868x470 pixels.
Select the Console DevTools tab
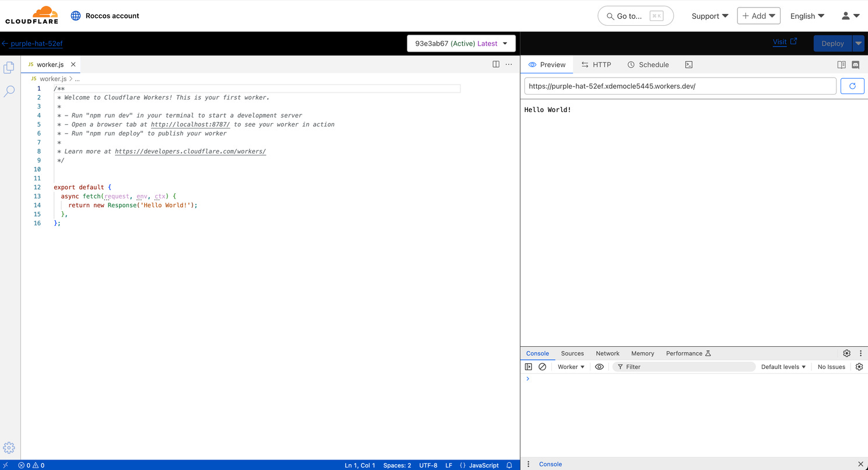point(537,353)
